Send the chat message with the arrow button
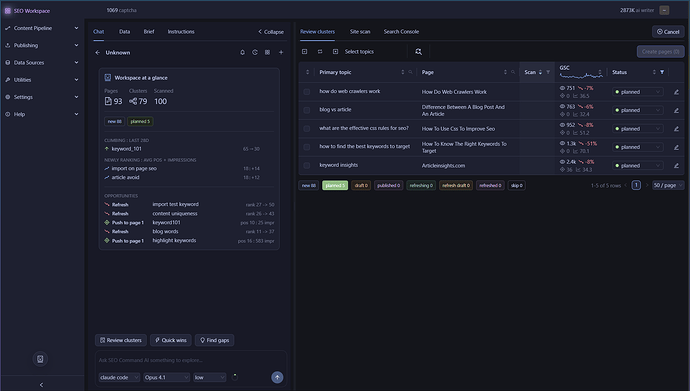690x391 pixels. tap(277, 377)
